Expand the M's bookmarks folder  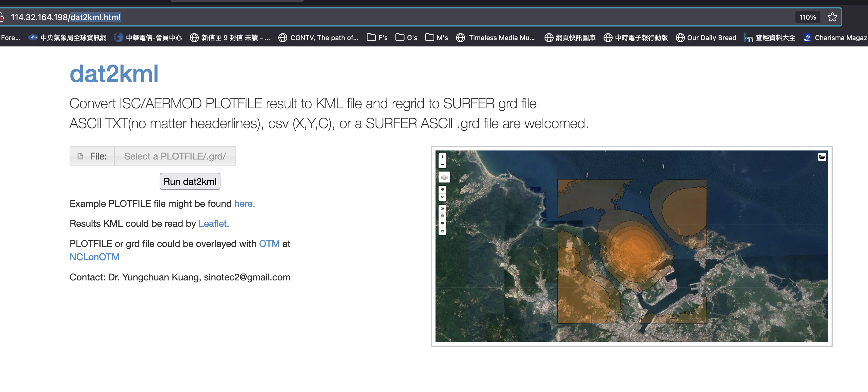click(x=436, y=37)
